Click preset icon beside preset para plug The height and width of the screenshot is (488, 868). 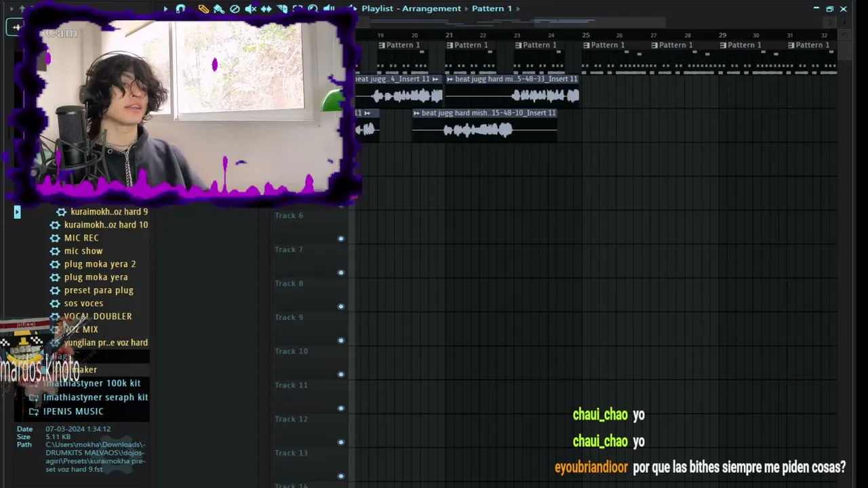point(55,290)
